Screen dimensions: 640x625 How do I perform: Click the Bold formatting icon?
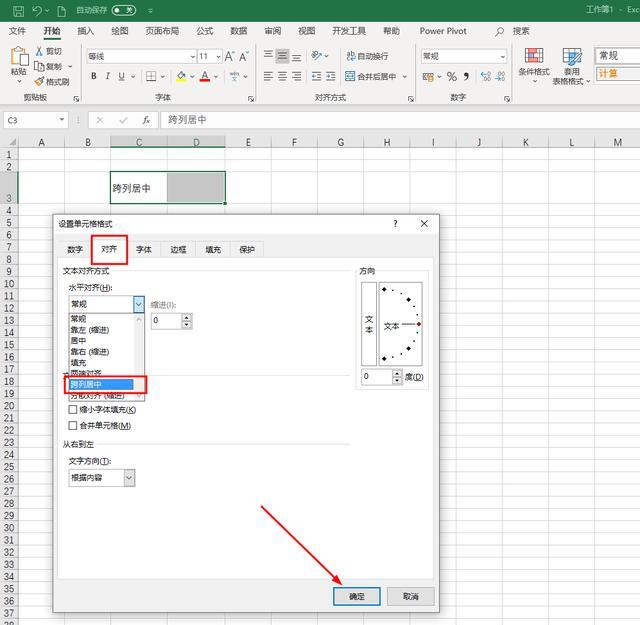(94, 76)
